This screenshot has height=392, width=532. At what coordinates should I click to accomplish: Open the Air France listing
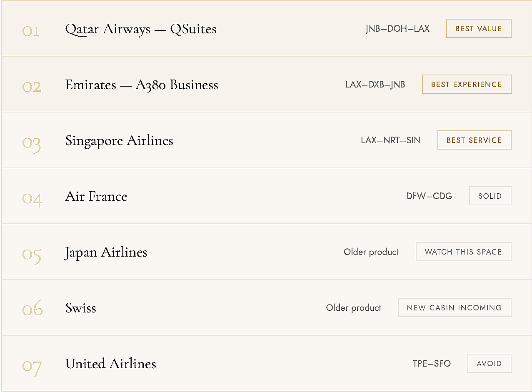96,196
